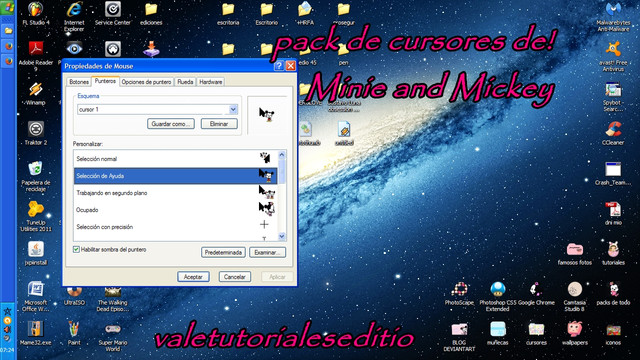Click the Examinar button
Viewport: 640px width, 360px height.
tap(267, 253)
